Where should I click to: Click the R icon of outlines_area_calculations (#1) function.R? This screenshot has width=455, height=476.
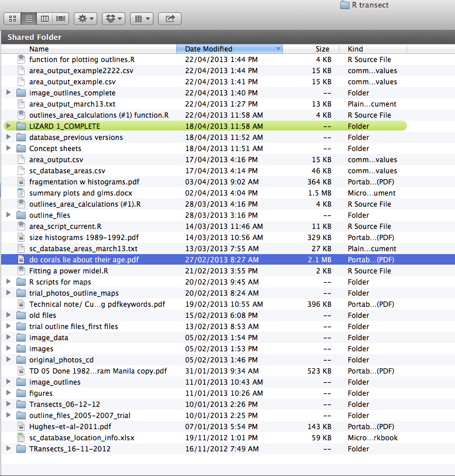click(x=21, y=115)
